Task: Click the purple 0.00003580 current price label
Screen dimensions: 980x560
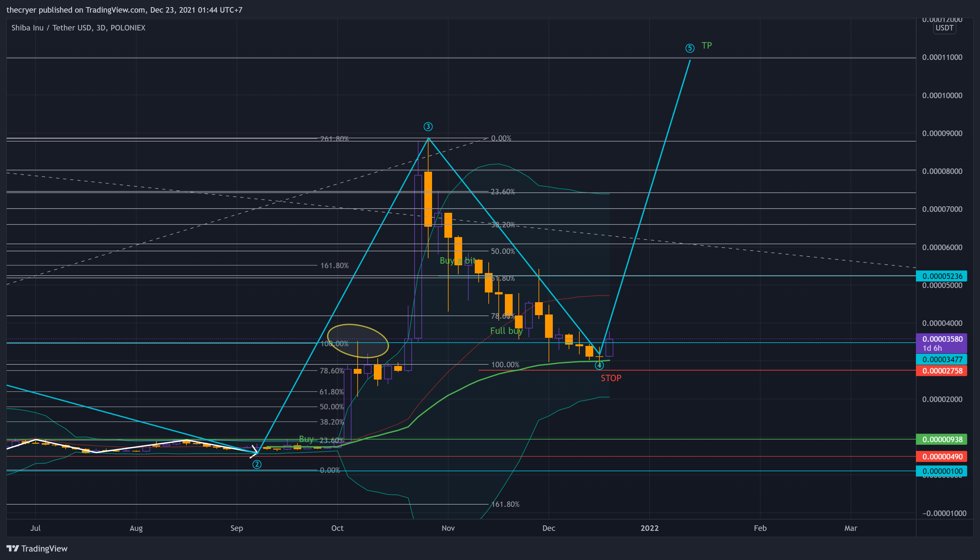Action: [x=941, y=339]
